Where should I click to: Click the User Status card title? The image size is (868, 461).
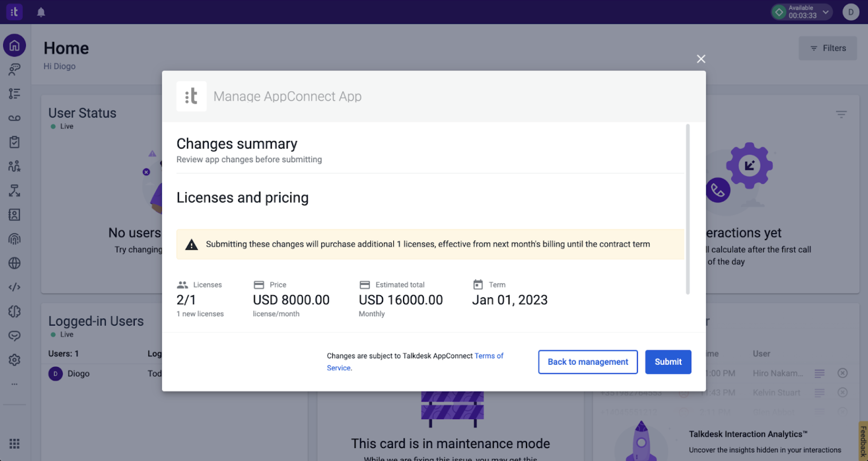tap(82, 113)
